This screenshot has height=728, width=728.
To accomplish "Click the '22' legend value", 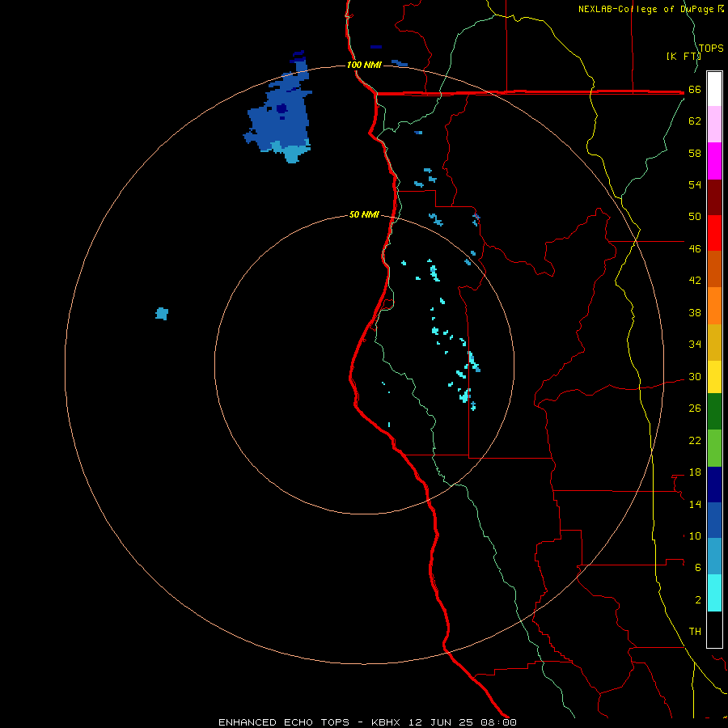I will [x=695, y=441].
